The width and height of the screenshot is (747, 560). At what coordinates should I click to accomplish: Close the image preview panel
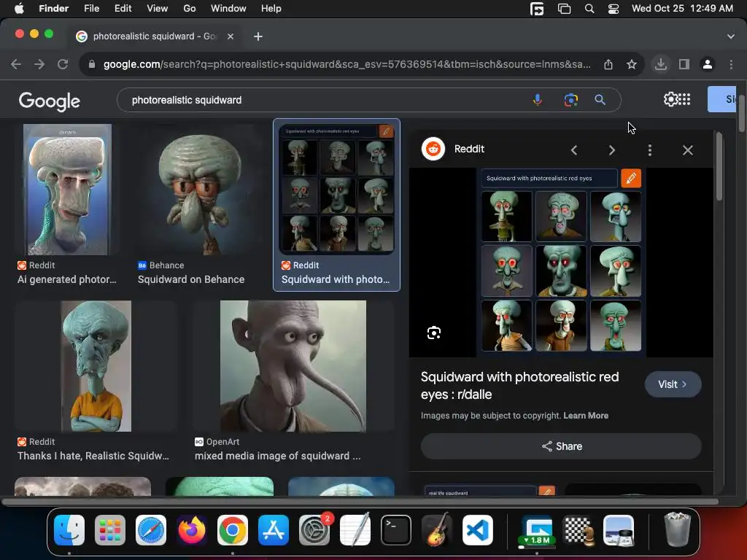tap(687, 150)
